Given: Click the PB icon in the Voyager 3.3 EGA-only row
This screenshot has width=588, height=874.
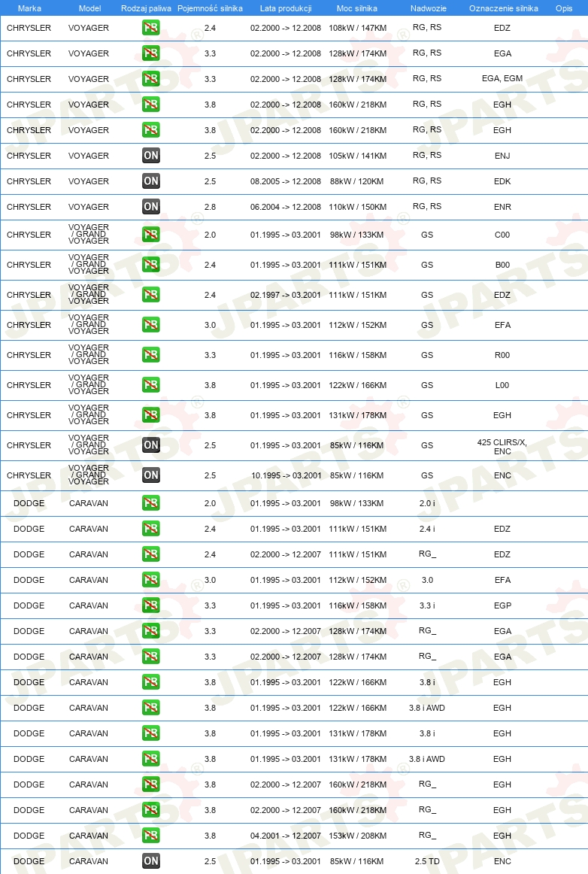Looking at the screenshot, I should (x=151, y=53).
